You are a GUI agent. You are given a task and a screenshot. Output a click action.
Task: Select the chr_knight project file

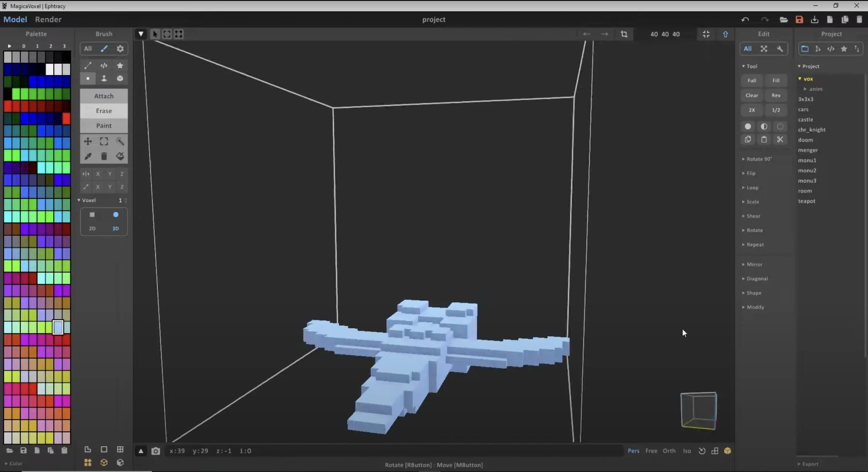coord(811,129)
